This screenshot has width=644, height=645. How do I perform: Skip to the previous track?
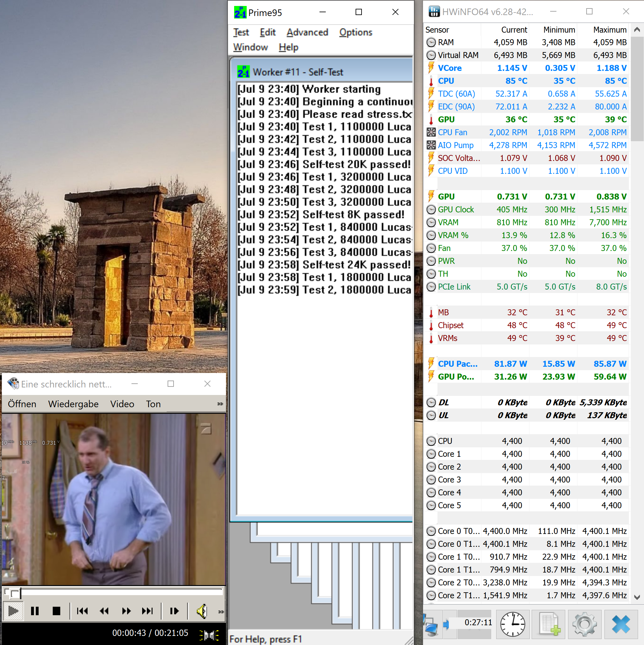click(82, 611)
